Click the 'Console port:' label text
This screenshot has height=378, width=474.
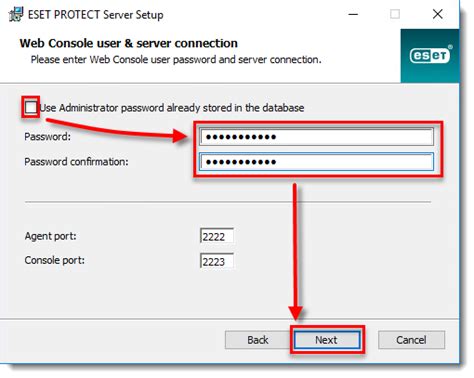coord(55,260)
